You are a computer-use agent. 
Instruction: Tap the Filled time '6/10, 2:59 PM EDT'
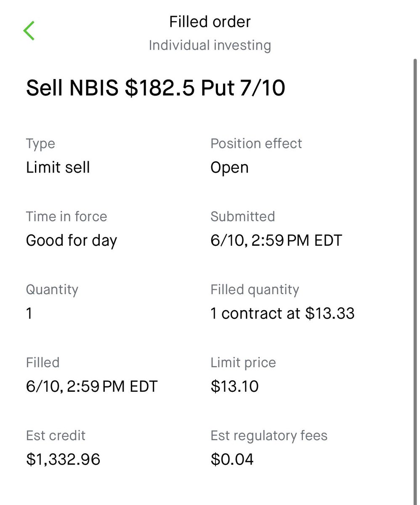[x=92, y=386]
